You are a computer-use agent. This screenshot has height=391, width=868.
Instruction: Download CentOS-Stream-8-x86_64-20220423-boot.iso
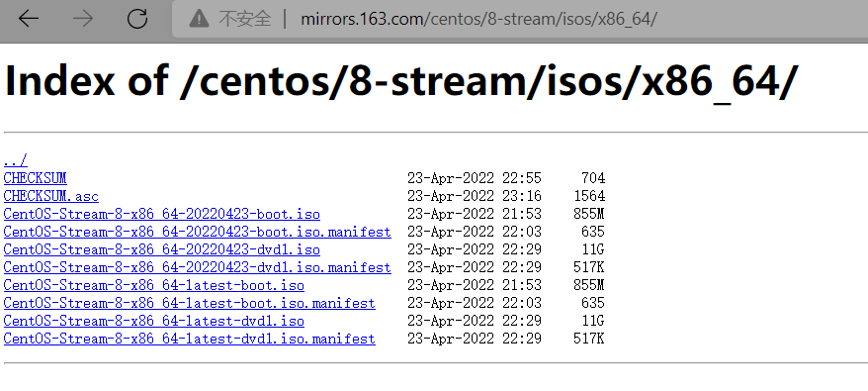pyautogui.click(x=162, y=214)
